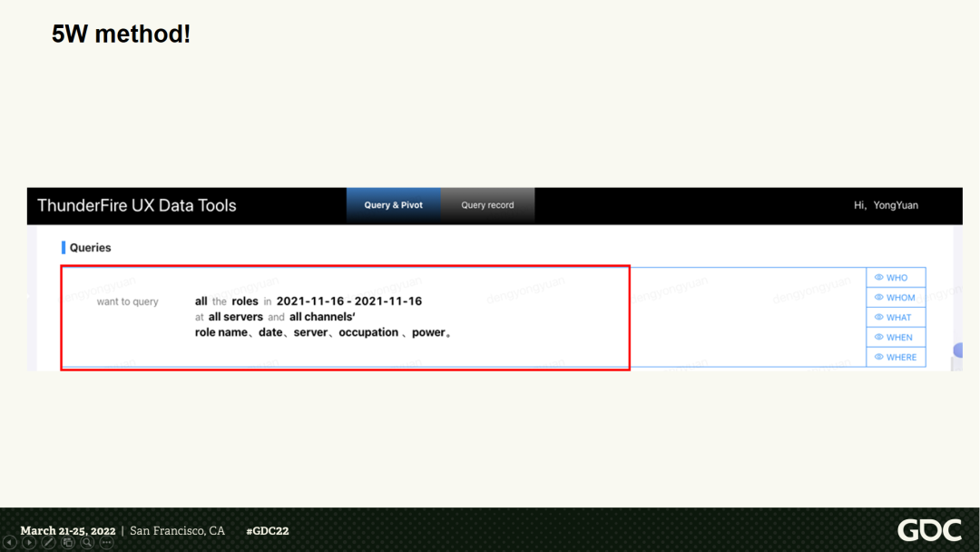Choose the 'all servers' selector

pyautogui.click(x=236, y=317)
